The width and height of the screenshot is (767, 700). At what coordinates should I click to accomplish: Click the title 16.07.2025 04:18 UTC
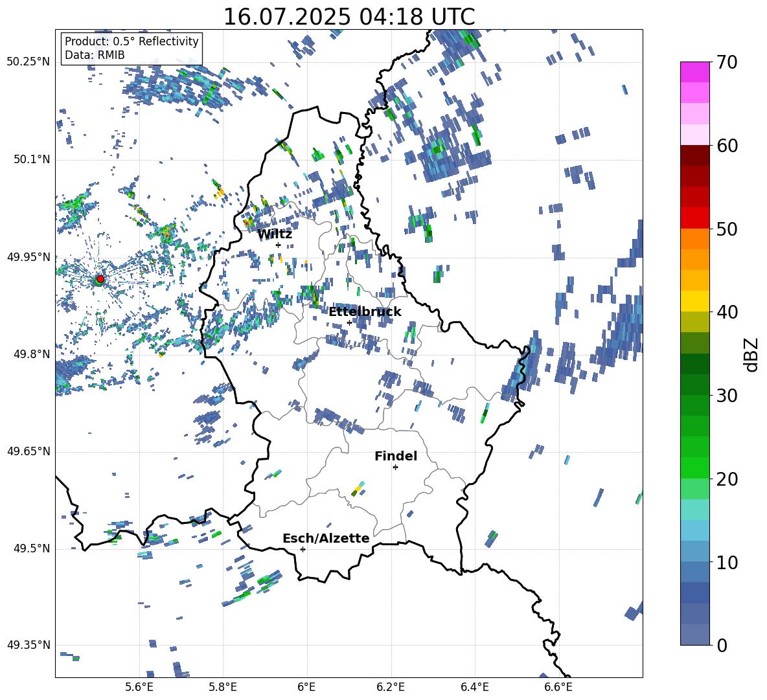tap(349, 17)
